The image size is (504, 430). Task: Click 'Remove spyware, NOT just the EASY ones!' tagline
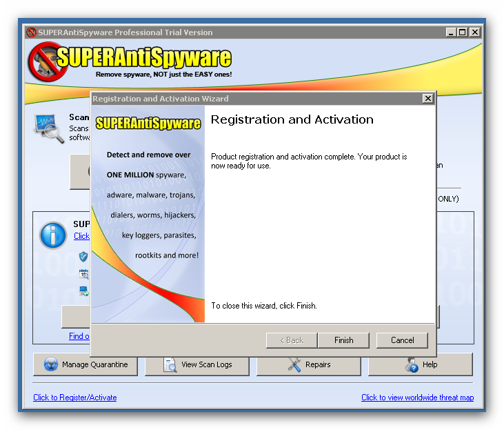(163, 75)
